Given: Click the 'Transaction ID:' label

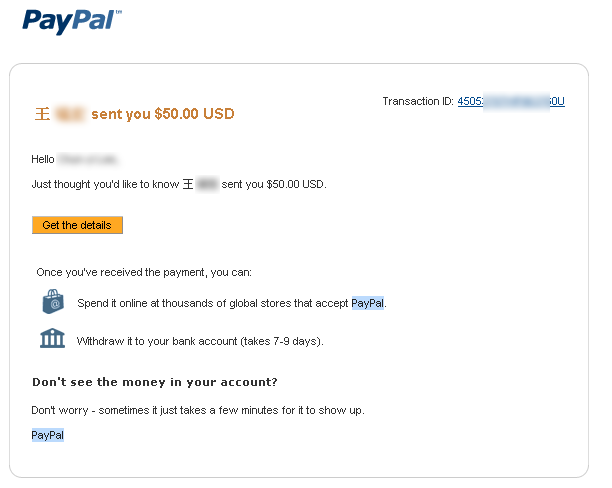Looking at the screenshot, I should [418, 101].
